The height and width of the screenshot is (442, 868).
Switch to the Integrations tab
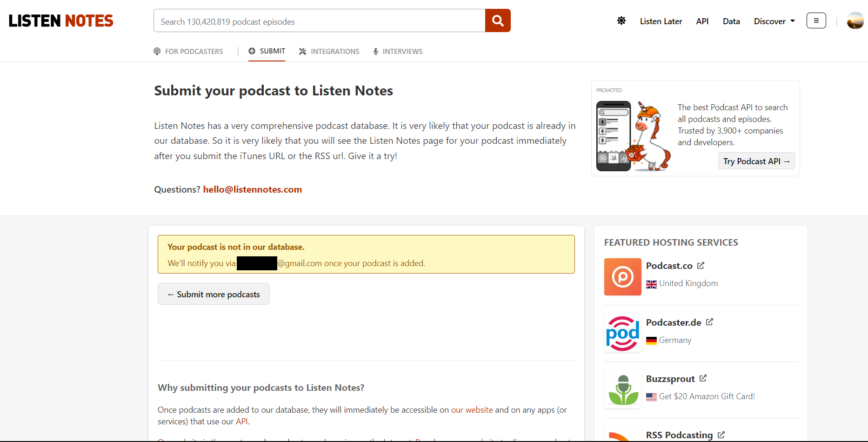pos(329,51)
